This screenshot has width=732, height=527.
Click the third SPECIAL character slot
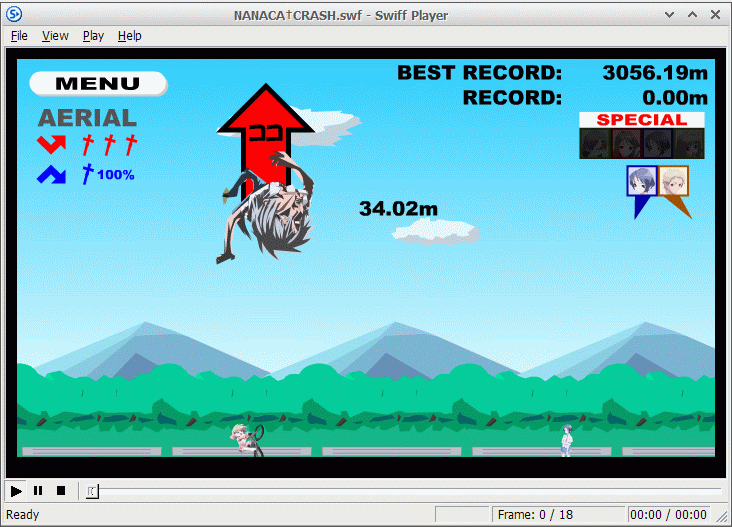[657, 143]
